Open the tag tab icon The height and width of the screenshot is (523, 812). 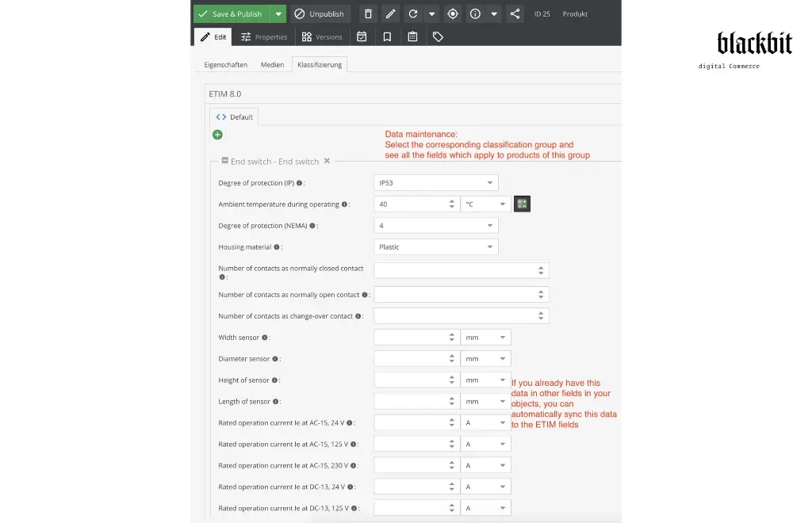pyautogui.click(x=438, y=36)
